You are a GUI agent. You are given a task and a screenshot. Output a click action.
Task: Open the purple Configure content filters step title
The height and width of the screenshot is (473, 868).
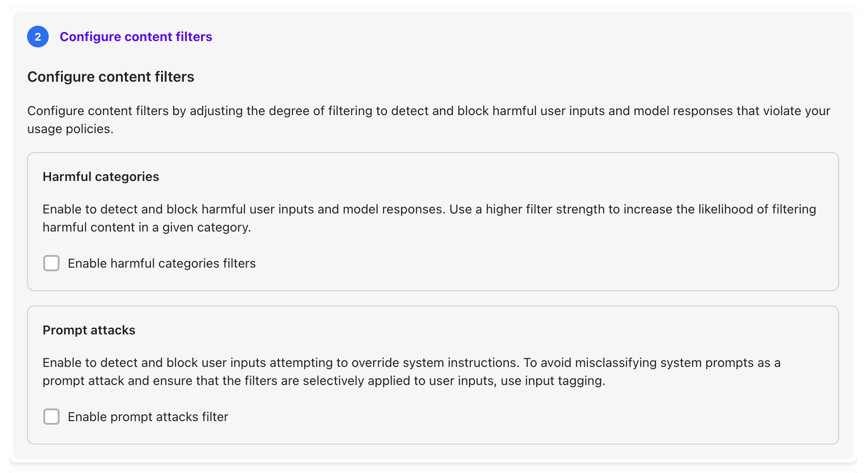pos(136,37)
